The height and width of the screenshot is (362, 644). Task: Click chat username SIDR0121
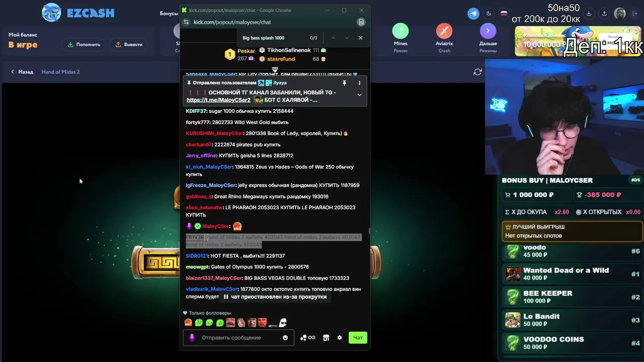tap(197, 256)
